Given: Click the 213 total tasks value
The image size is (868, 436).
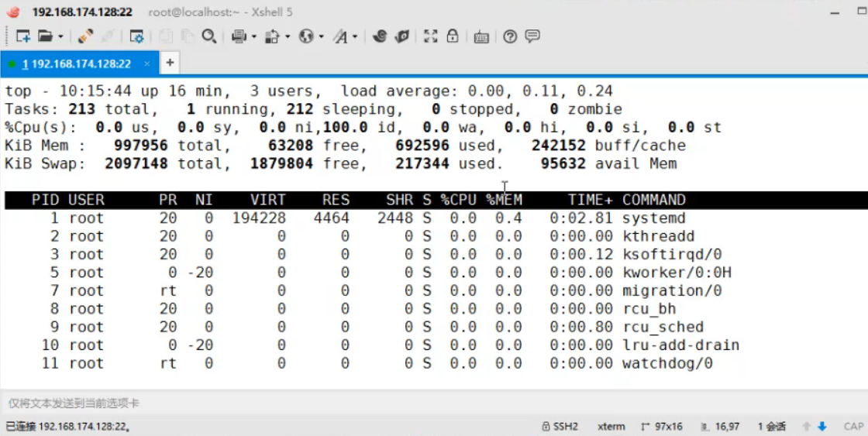Looking at the screenshot, I should click(82, 109).
